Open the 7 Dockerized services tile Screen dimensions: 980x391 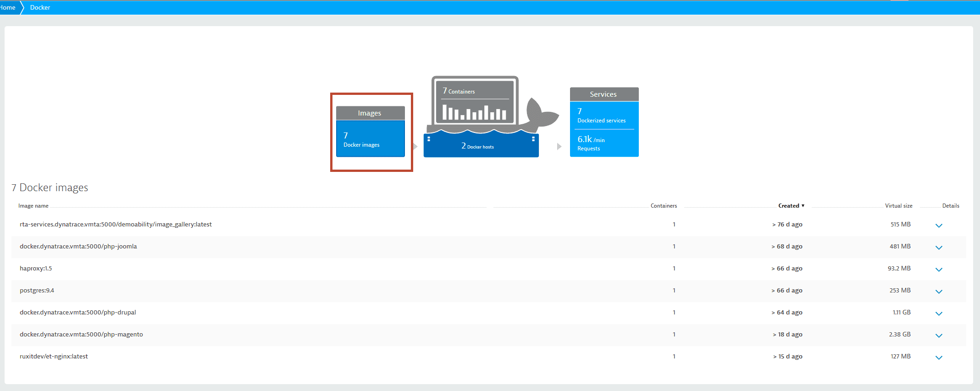pyautogui.click(x=604, y=115)
